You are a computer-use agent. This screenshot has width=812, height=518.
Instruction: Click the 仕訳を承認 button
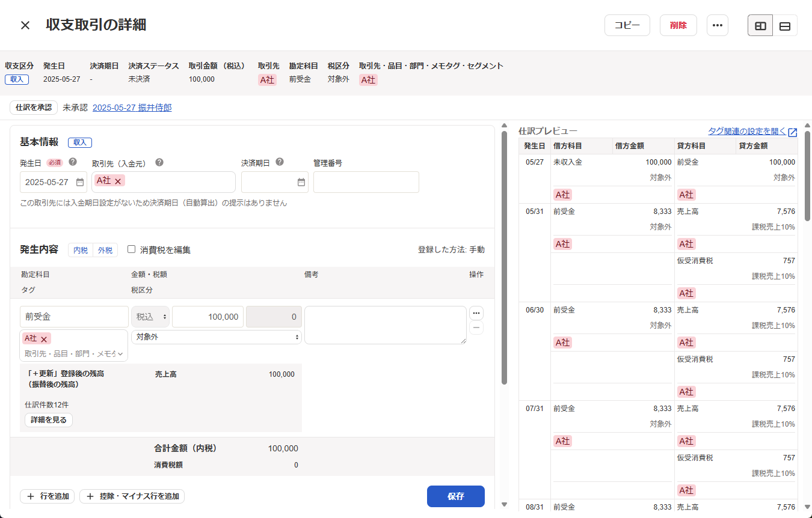click(x=34, y=108)
